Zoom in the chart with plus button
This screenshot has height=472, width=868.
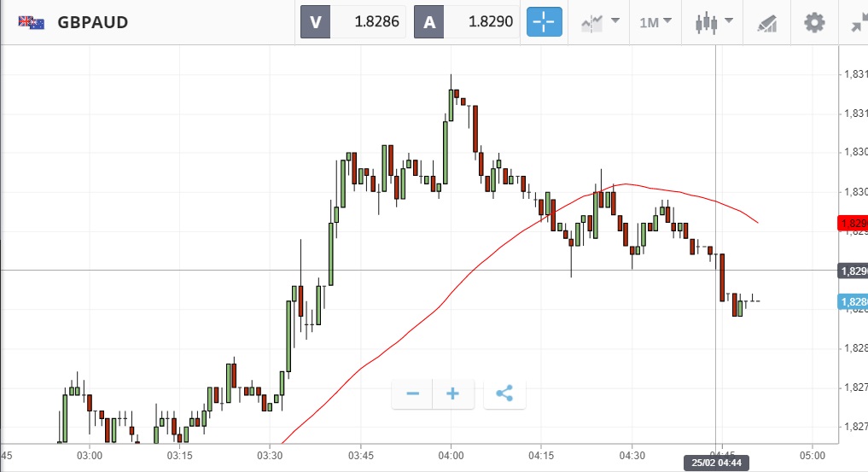[x=453, y=393]
